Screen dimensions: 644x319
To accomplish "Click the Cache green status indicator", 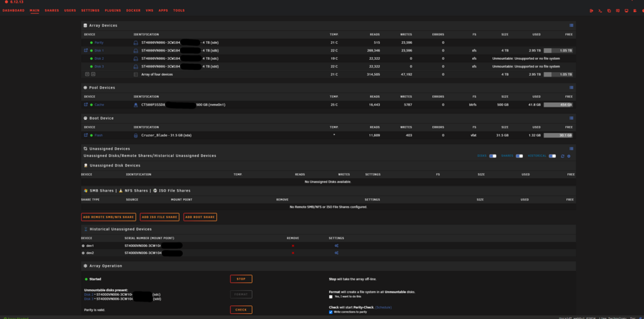I will click(x=91, y=105).
